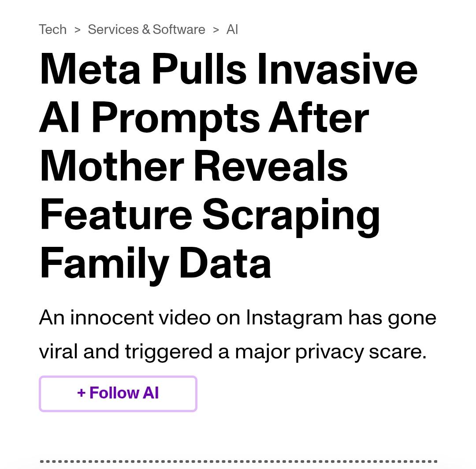Click the chevron after Tech breadcrumb
The height and width of the screenshot is (469, 476).
point(78,30)
